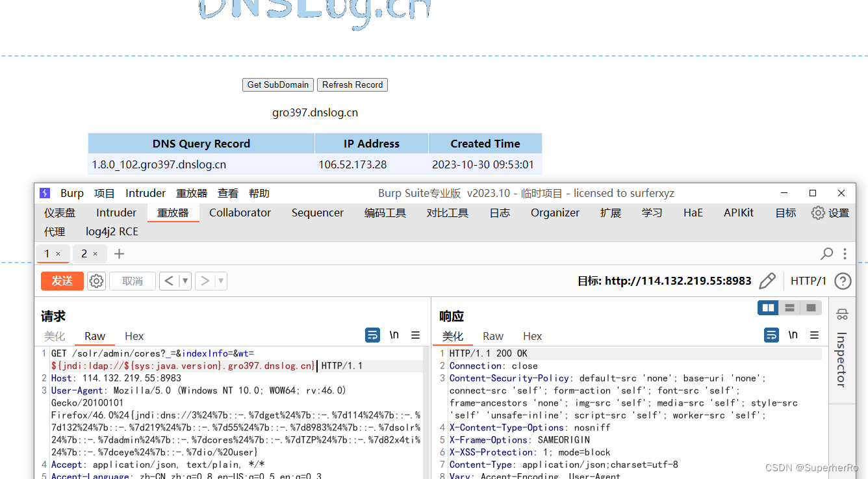Click the 取消 cancel button
This screenshot has height=479, width=868.
(x=133, y=281)
